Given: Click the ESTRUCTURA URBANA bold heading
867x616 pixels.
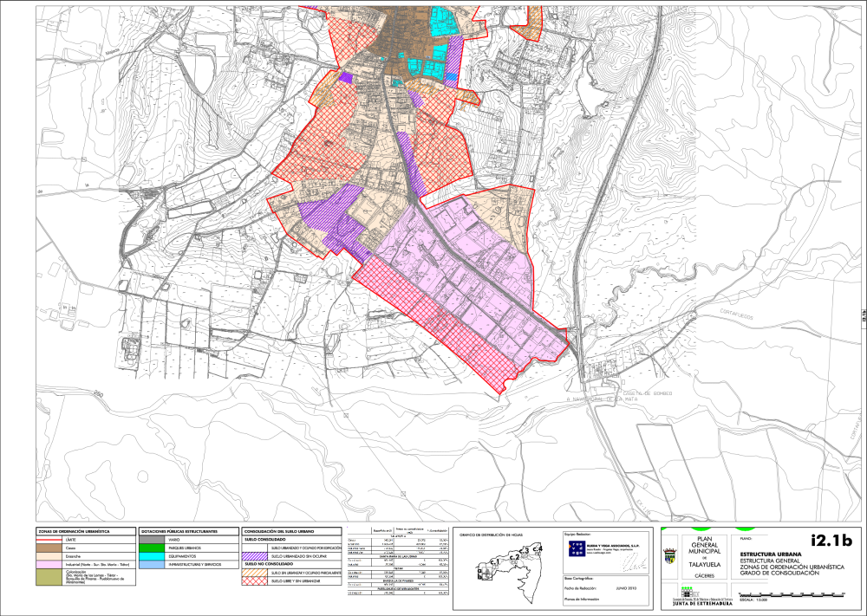Looking at the screenshot, I should 770,554.
